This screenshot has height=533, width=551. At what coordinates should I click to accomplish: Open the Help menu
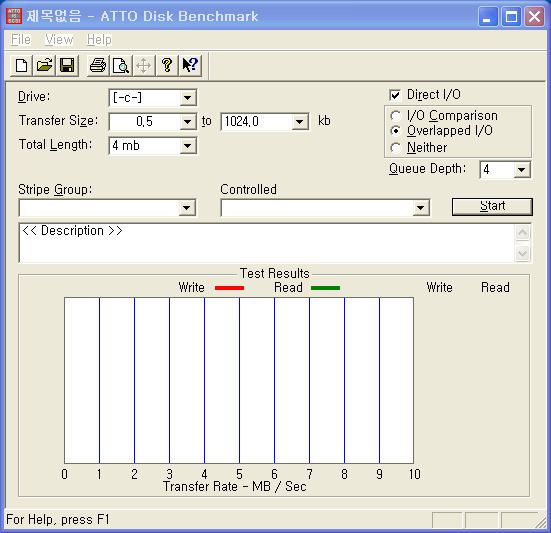tap(99, 39)
